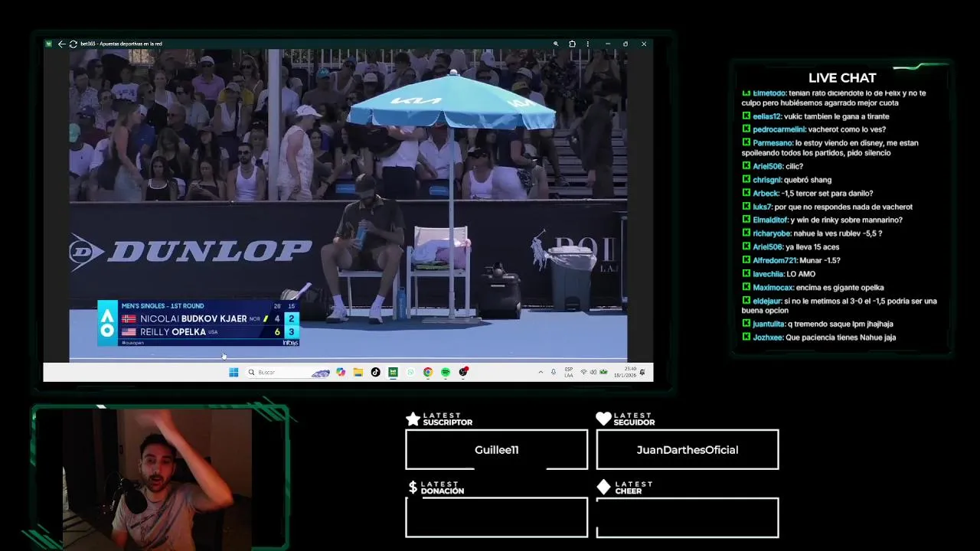Click Parmesano's chat message about disney
The width and height of the screenshot is (980, 551).
831,148
